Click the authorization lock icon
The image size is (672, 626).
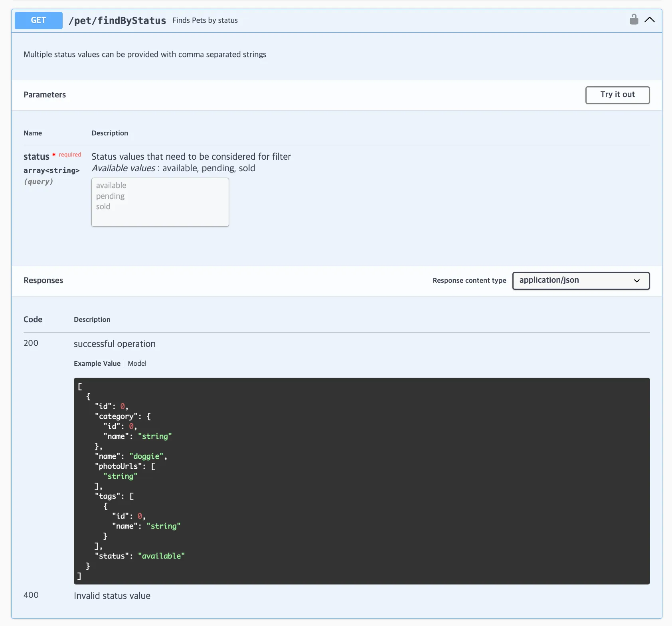point(634,20)
